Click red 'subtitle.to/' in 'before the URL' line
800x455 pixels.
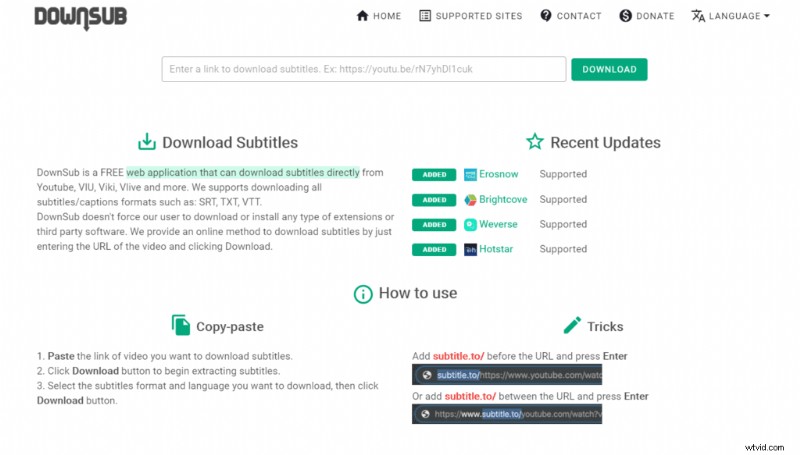tap(459, 356)
